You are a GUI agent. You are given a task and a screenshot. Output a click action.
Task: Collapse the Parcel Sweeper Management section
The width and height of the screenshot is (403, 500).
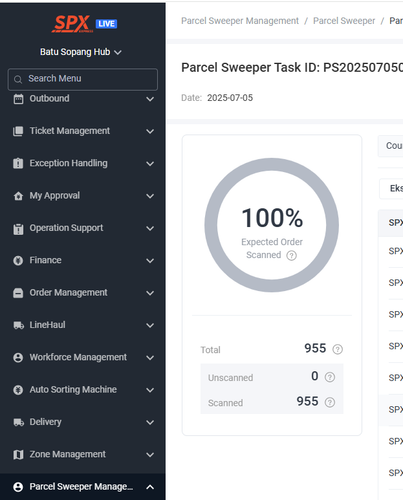[x=150, y=487]
